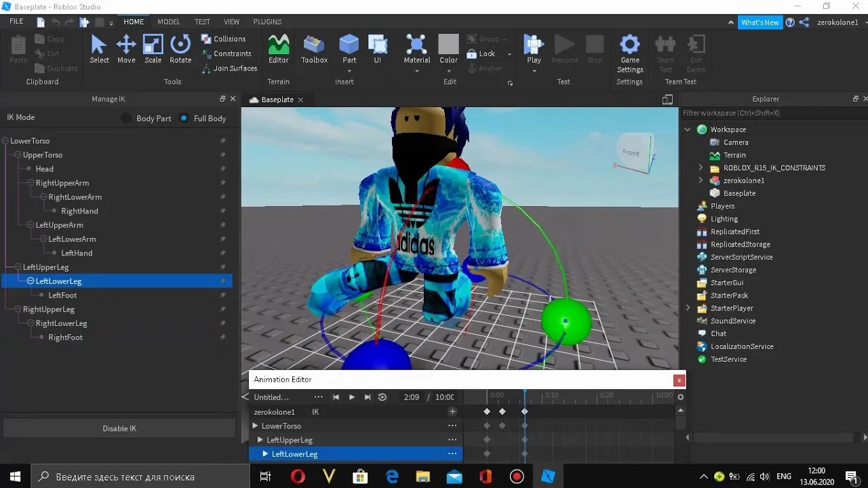This screenshot has width=868, height=488.
Task: Click the What's New button
Action: [759, 22]
